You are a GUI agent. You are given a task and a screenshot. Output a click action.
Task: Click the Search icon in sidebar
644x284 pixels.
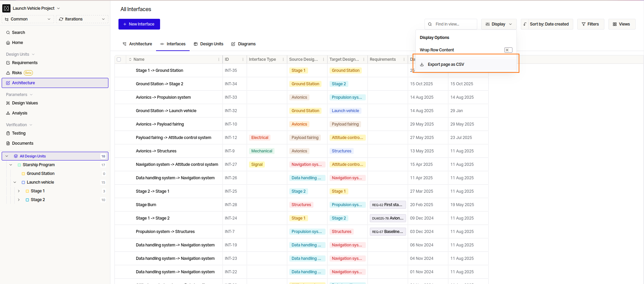[x=8, y=33]
